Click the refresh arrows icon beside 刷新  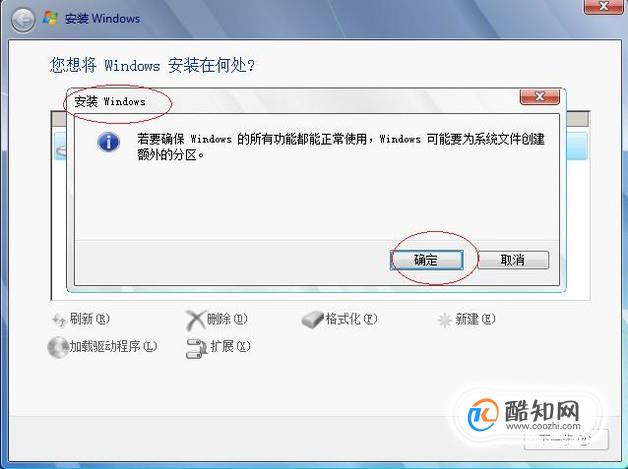59,320
